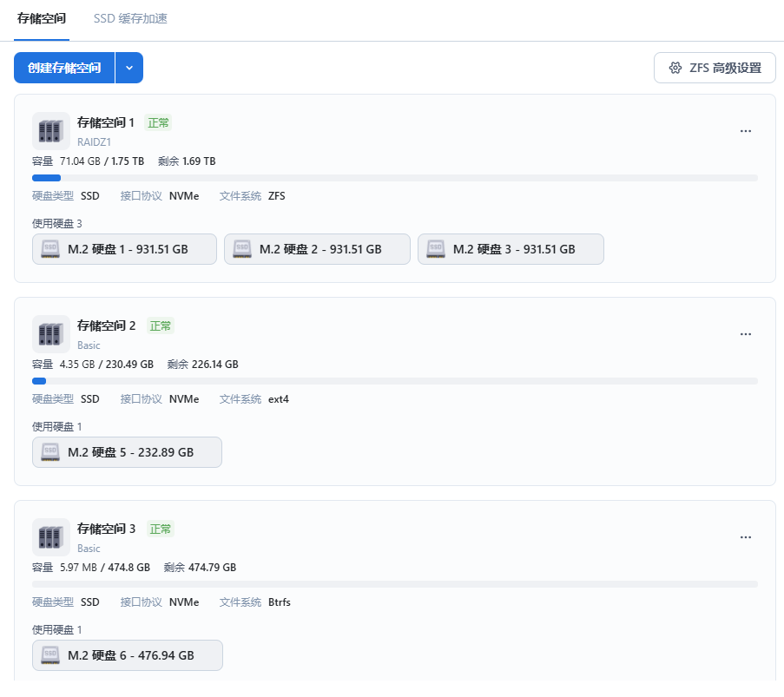Select the M.2 硬盘 6 - 476.94 GB chip
784x697 pixels.
point(128,655)
